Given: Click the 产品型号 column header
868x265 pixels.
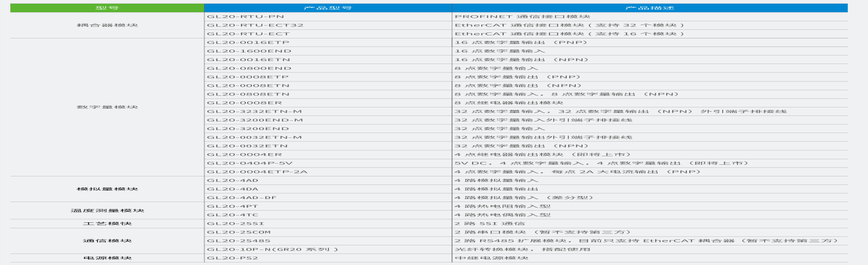Looking at the screenshot, I should coord(328,7).
